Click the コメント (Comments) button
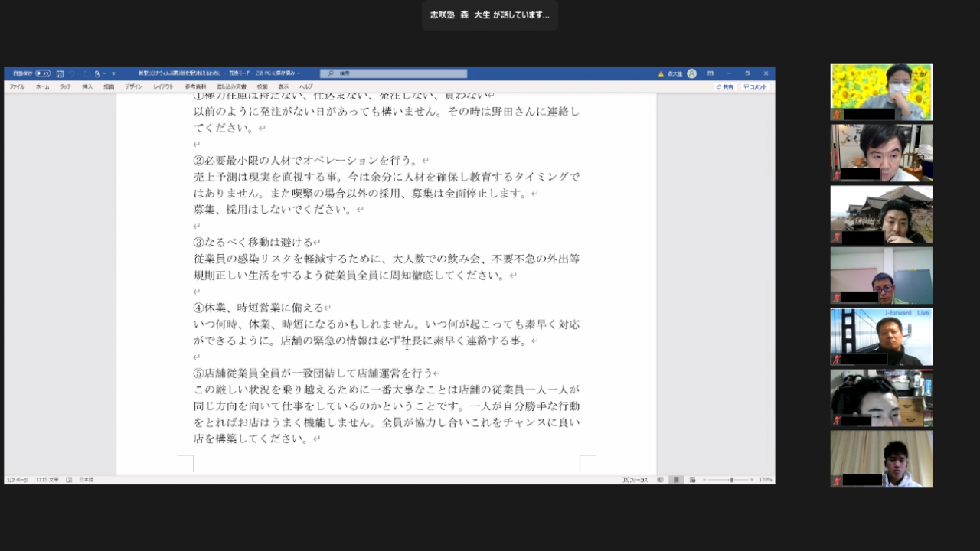Image resolution: width=980 pixels, height=551 pixels. (x=755, y=86)
